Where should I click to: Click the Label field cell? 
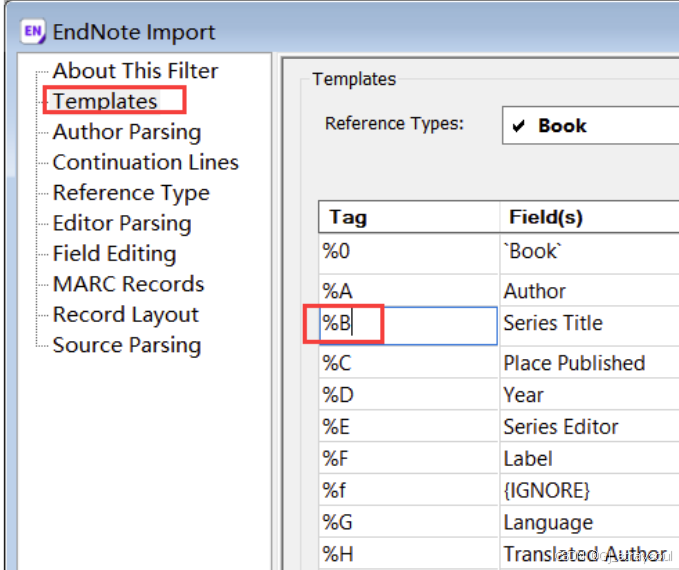589,458
